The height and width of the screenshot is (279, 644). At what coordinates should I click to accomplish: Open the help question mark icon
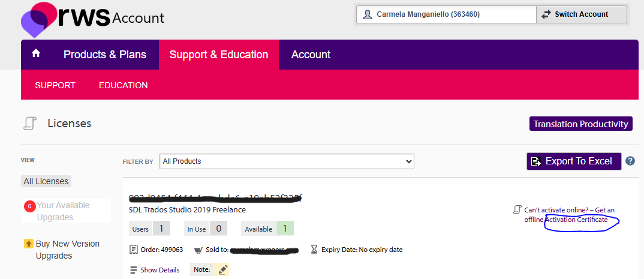tap(630, 161)
